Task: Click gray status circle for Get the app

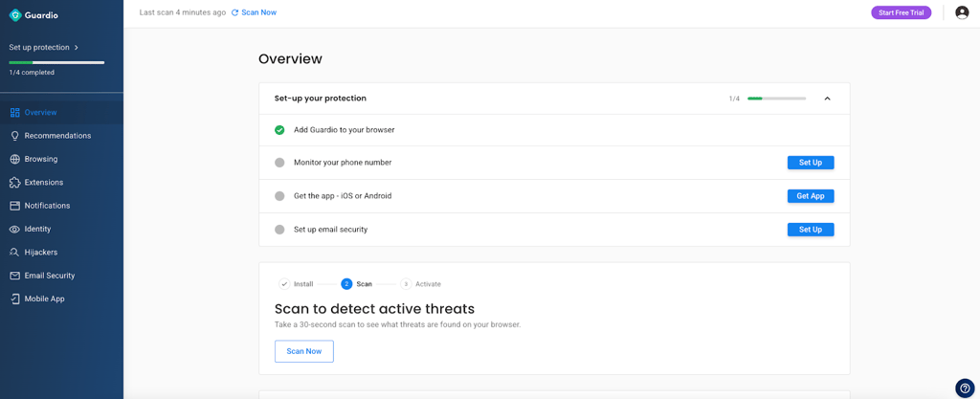Action: 279,196
